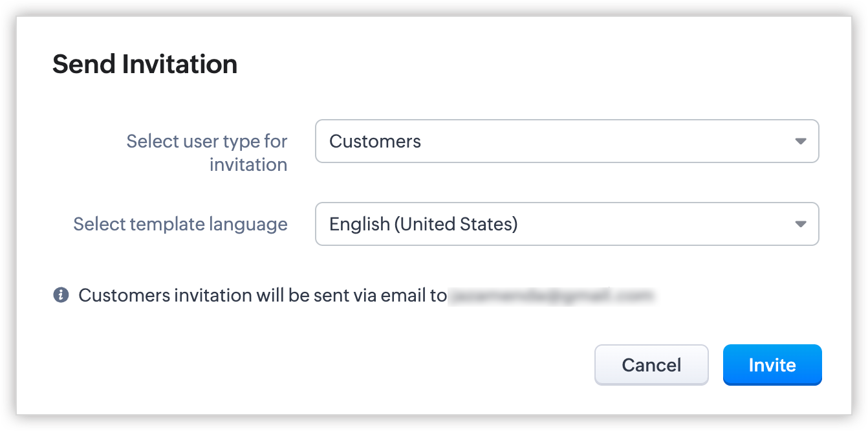Click the arrow icon in the English language field
This screenshot has width=868, height=431.
pos(800,224)
